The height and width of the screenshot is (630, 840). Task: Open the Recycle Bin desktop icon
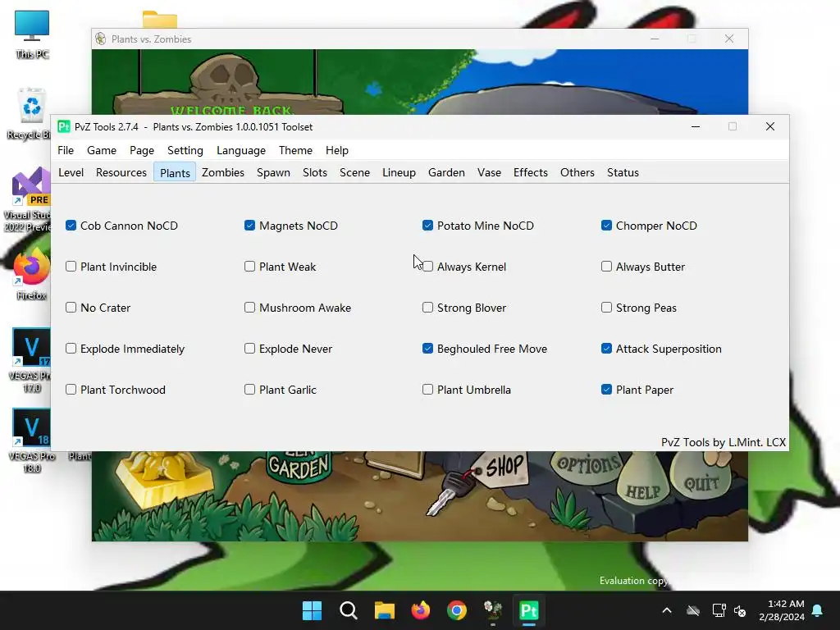[30, 113]
